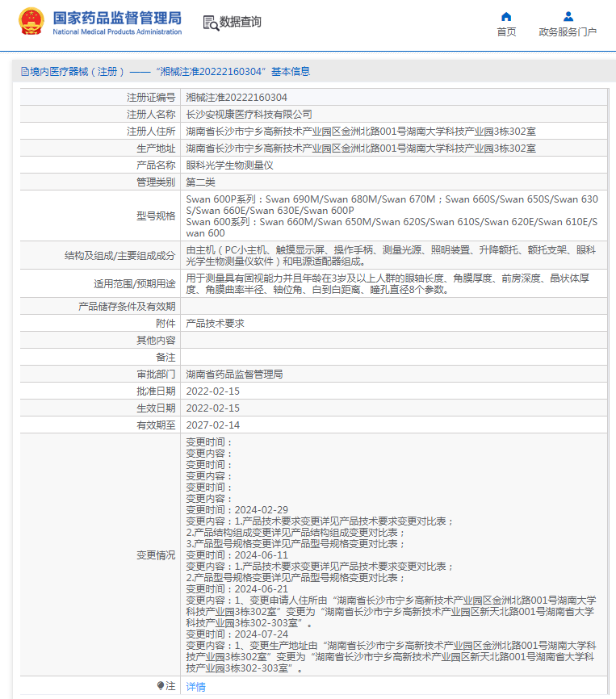The height and width of the screenshot is (699, 616).
Task: Click the 其他内容 label
Action: (156, 340)
